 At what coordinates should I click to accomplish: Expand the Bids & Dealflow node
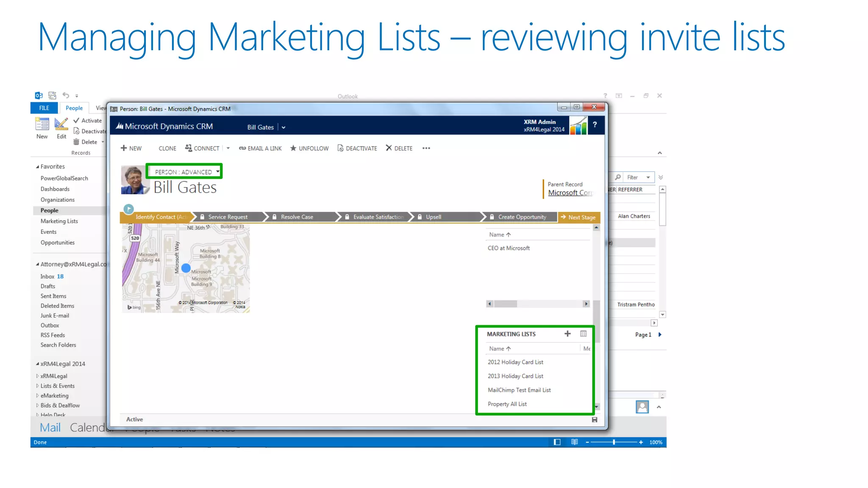tap(37, 405)
